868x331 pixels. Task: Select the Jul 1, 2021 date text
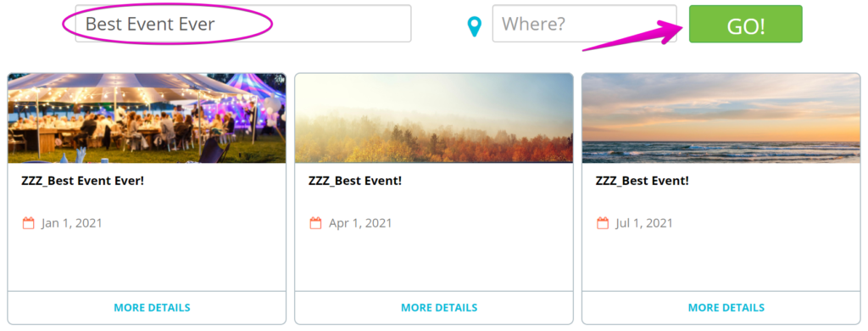coord(644,223)
